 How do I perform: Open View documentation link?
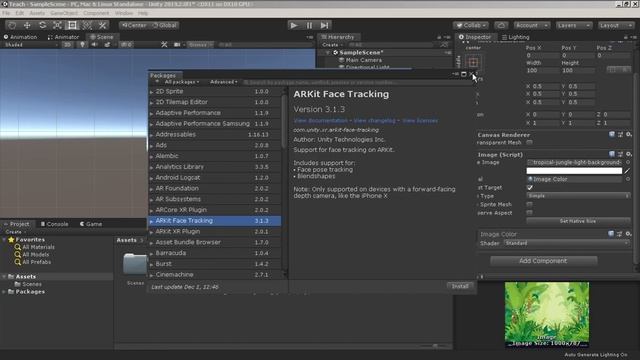pos(320,121)
